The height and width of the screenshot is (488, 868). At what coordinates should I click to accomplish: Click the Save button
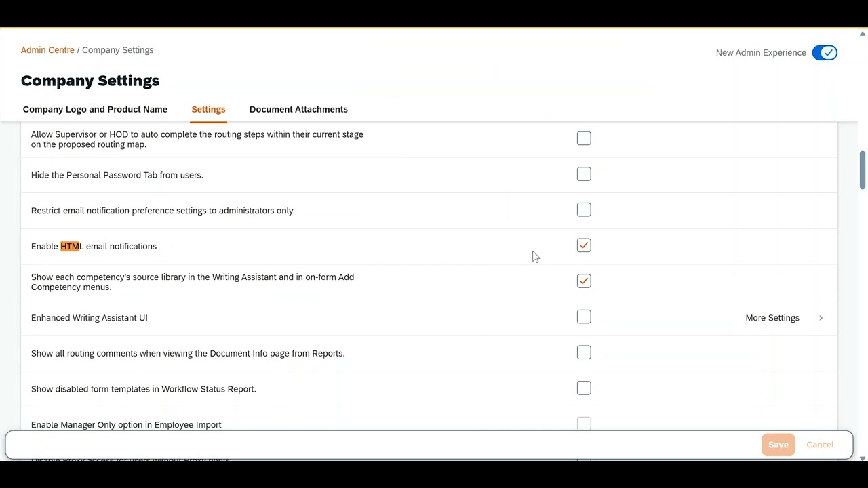point(778,445)
